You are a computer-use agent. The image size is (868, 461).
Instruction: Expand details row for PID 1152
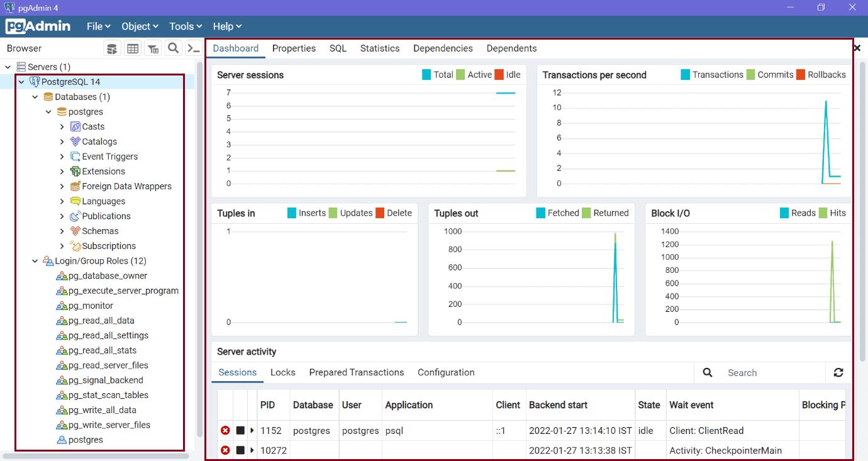[x=252, y=431]
